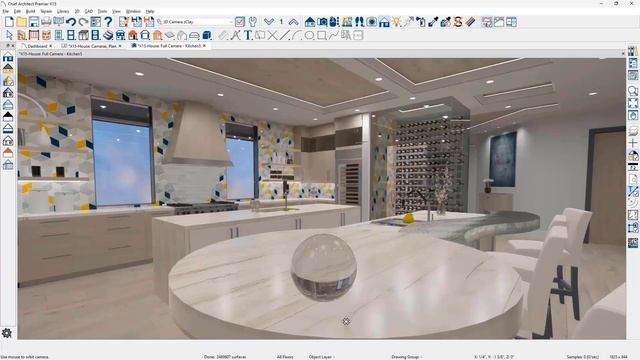Screen dimensions: 640x360
Task: Click the View menu
Action: click(x=116, y=11)
